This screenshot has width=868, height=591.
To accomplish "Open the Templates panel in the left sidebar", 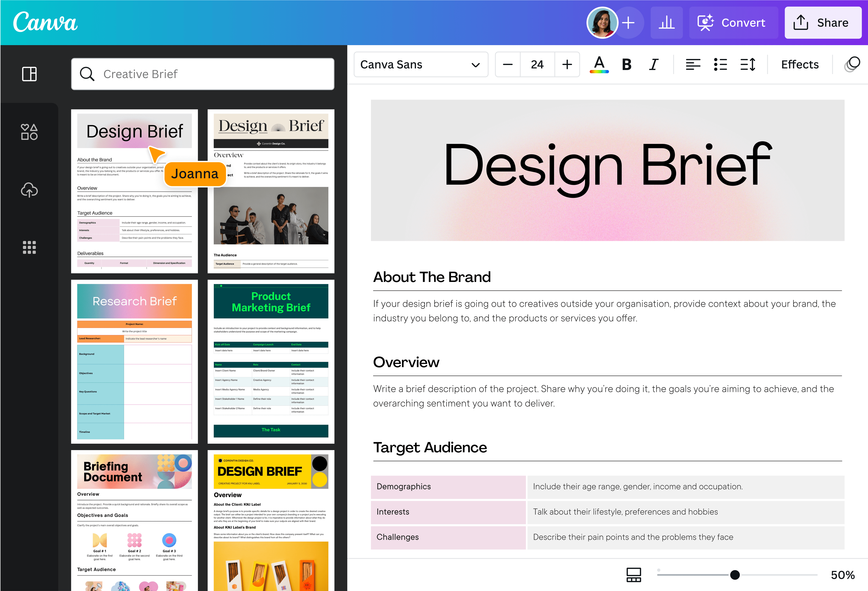I will pyautogui.click(x=29, y=74).
